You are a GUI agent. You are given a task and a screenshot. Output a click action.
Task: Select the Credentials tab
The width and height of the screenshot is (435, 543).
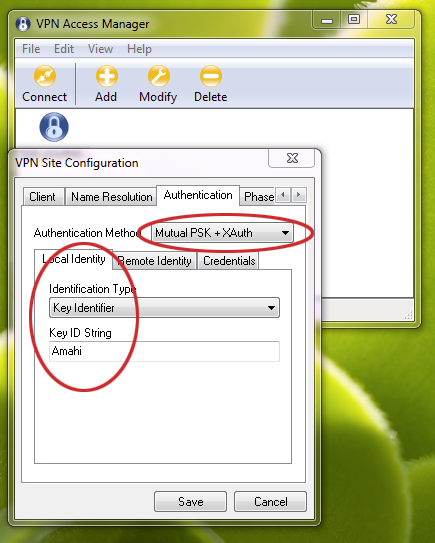click(x=229, y=261)
